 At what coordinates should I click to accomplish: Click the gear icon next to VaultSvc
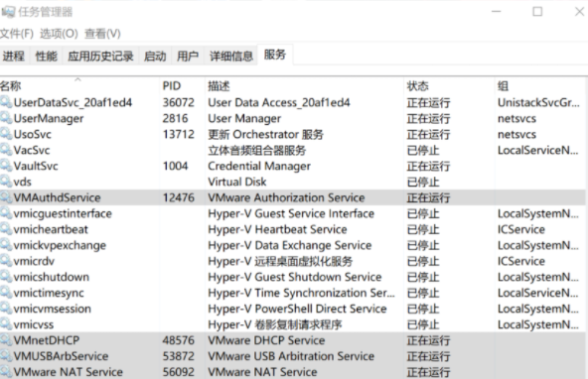tap(6, 166)
